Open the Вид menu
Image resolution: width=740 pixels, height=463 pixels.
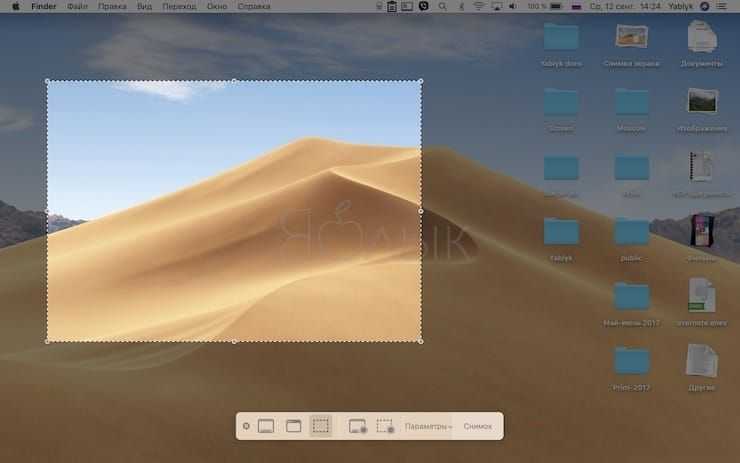point(144,6)
